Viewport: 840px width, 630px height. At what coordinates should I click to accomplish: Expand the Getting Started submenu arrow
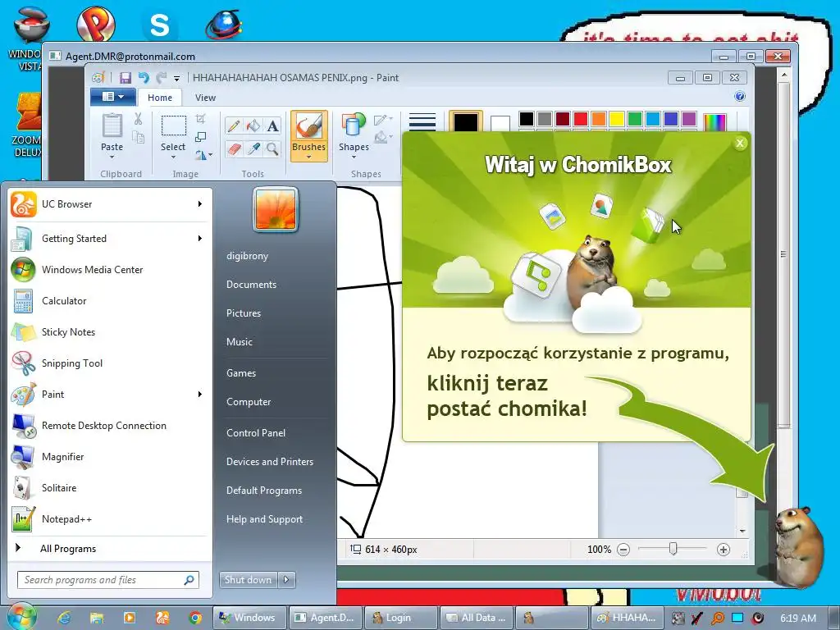(x=200, y=239)
